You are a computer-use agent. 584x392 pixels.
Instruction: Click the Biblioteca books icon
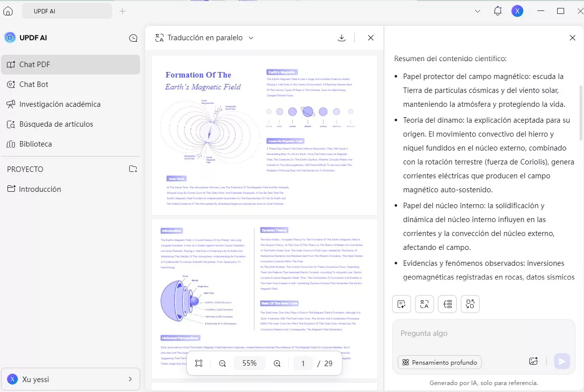[x=11, y=144]
